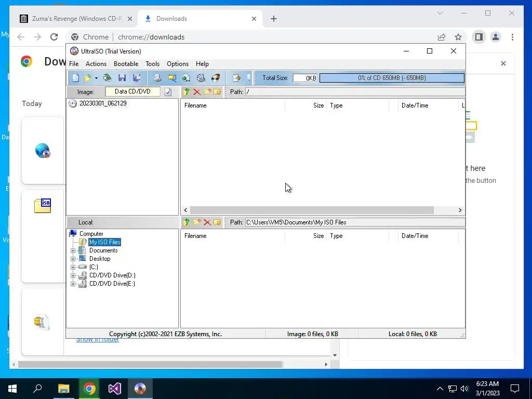Open the Help menu
The image size is (532, 399).
coord(202,64)
